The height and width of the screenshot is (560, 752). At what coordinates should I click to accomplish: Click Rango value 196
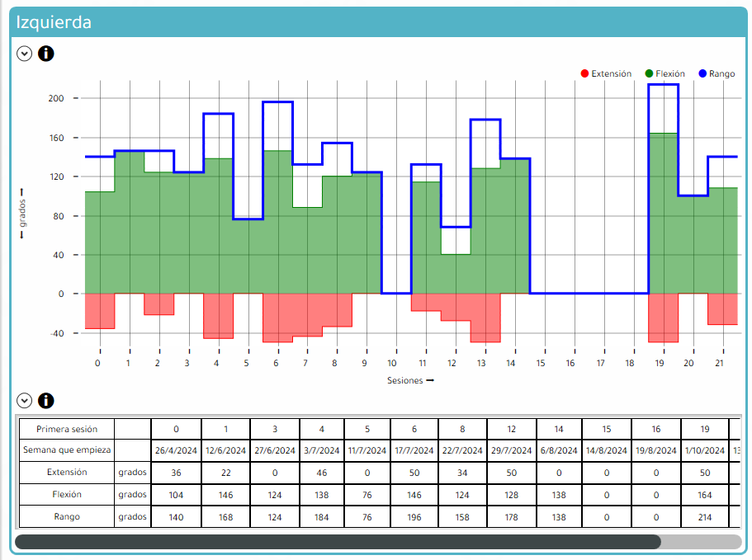(414, 517)
